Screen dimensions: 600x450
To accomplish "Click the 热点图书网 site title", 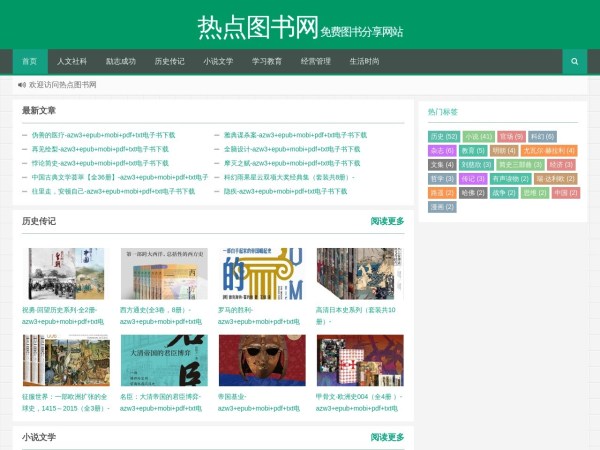I will point(257,25).
